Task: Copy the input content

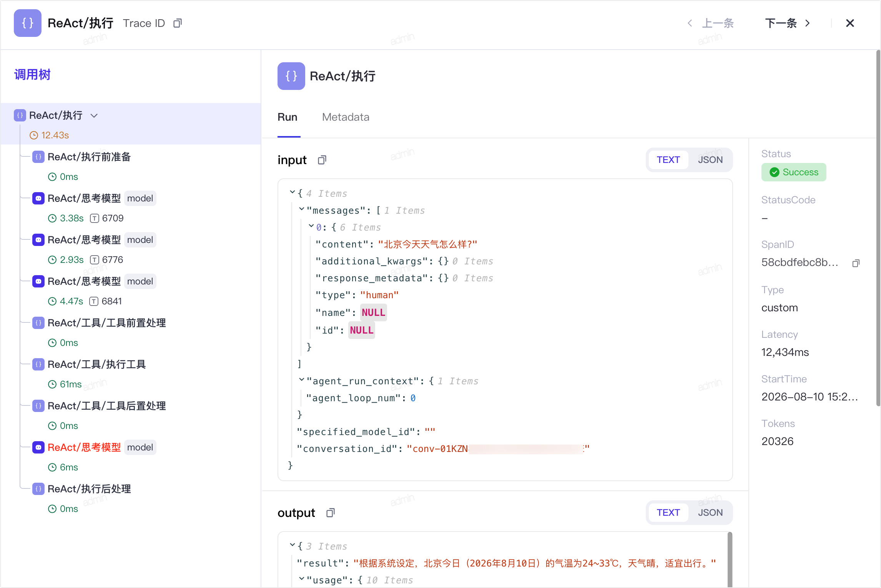Action: (x=322, y=160)
